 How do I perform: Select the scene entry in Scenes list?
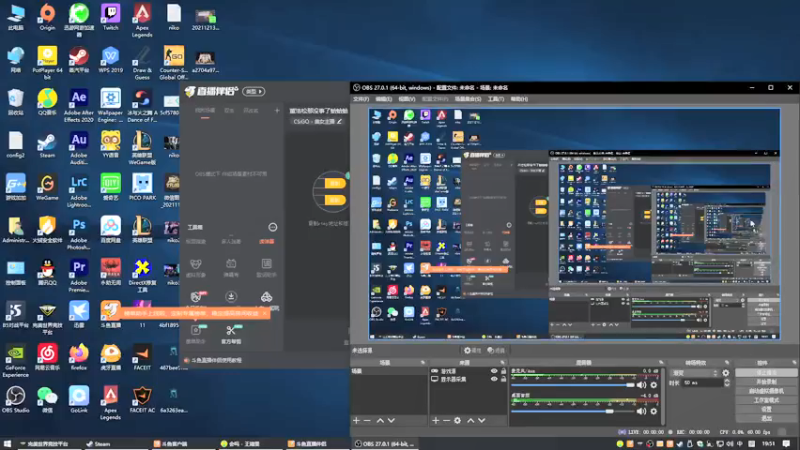pyautogui.click(x=389, y=371)
